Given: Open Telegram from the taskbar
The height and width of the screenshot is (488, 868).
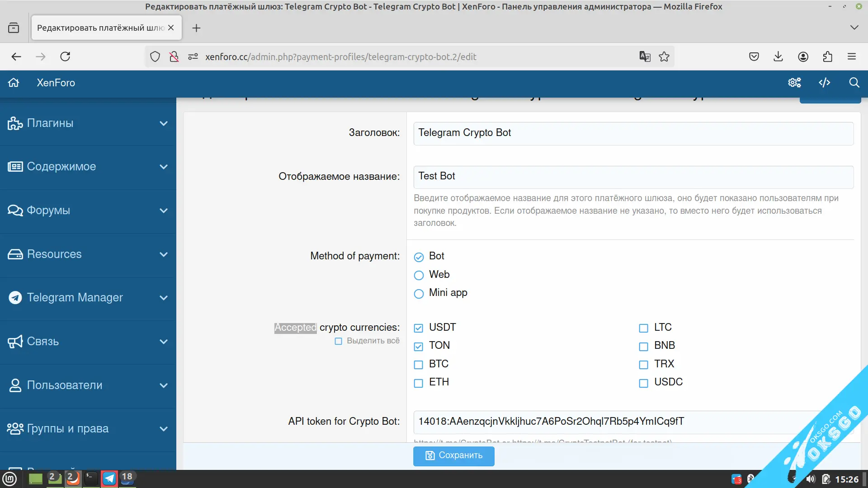Looking at the screenshot, I should click(109, 478).
